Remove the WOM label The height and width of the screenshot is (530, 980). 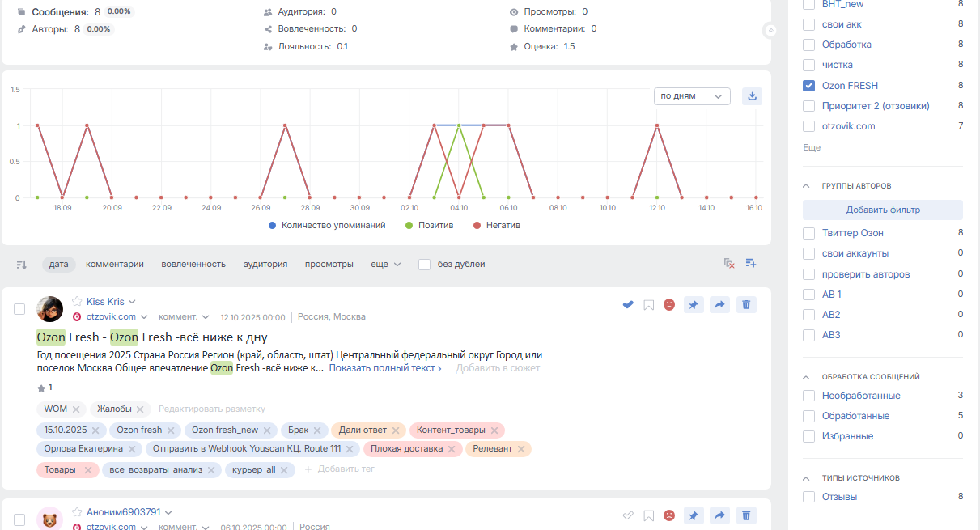point(76,409)
